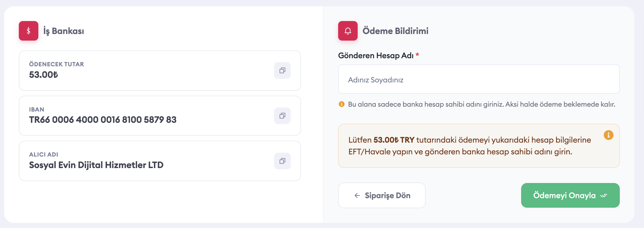Click the 53.00₺ amount value
This screenshot has height=228, width=644.
point(43,75)
